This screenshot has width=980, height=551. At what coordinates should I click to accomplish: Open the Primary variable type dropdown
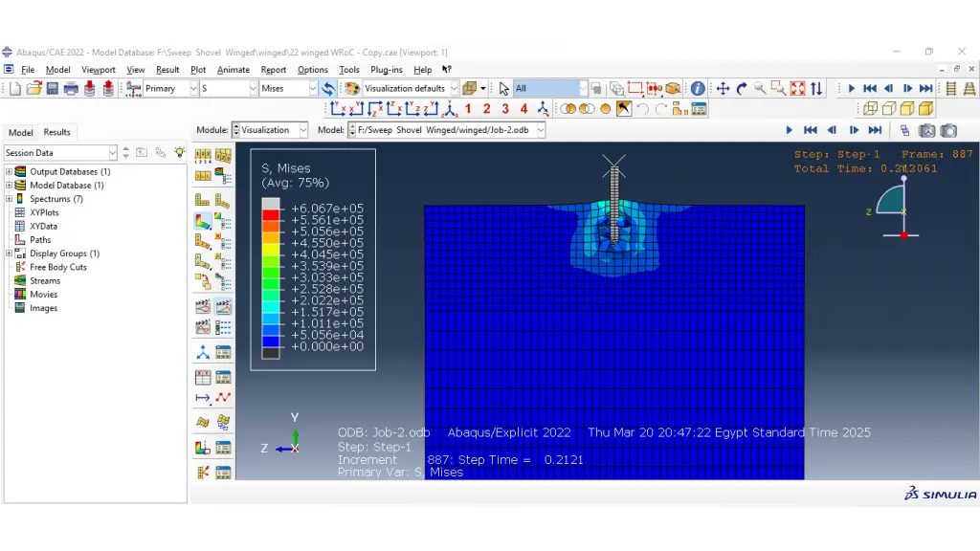click(x=193, y=89)
